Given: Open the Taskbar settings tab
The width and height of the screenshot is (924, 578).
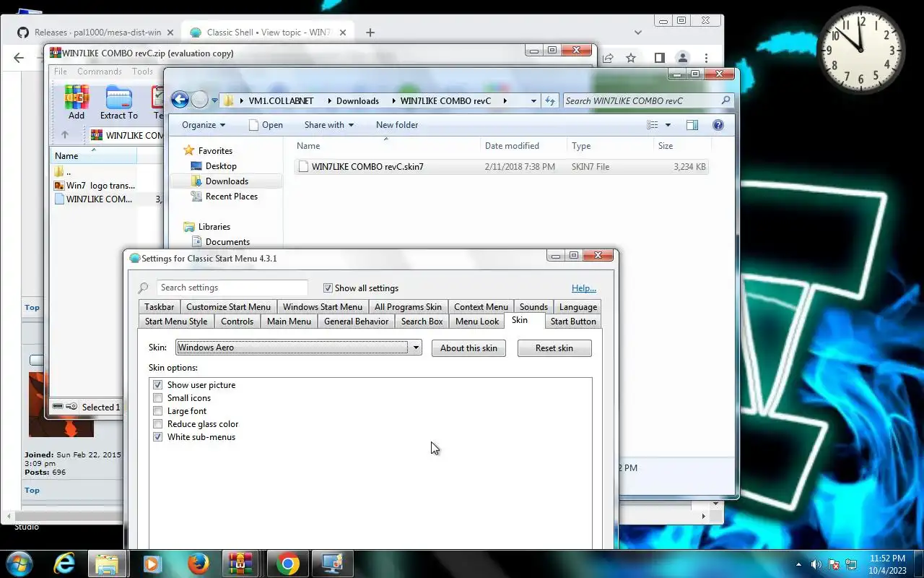Looking at the screenshot, I should (x=159, y=307).
